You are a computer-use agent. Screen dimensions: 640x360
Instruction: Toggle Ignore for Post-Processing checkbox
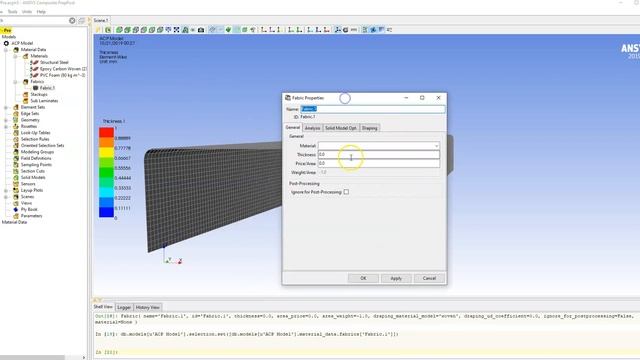(346, 192)
